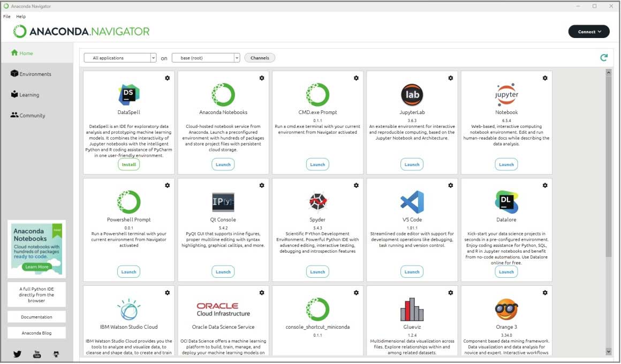The image size is (621, 364).
Task: Open the File menu
Action: coord(7,17)
